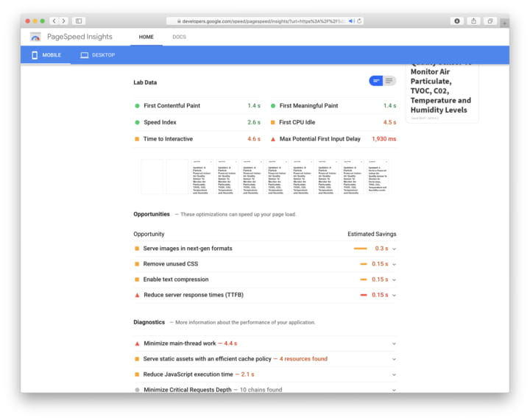This screenshot has height=420, width=530.
Task: Expand Reduce server response times (TTFB)
Action: [x=394, y=295]
